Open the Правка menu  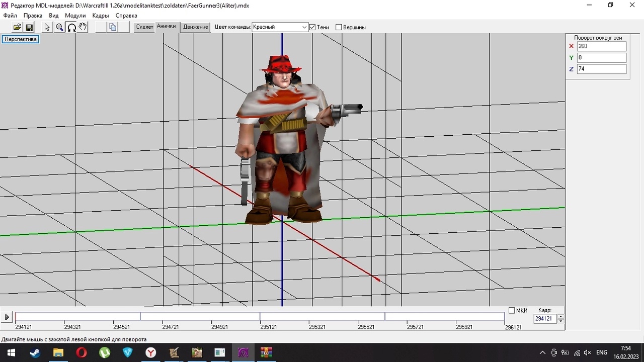[x=33, y=16]
